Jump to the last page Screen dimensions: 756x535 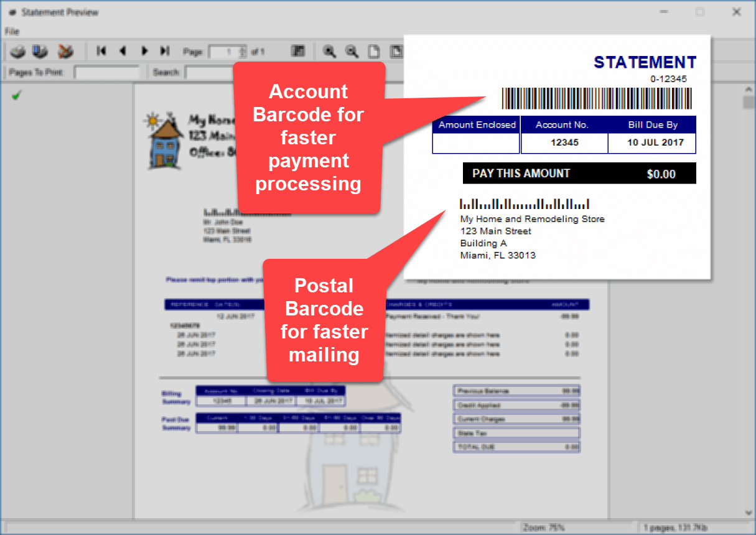coord(165,51)
